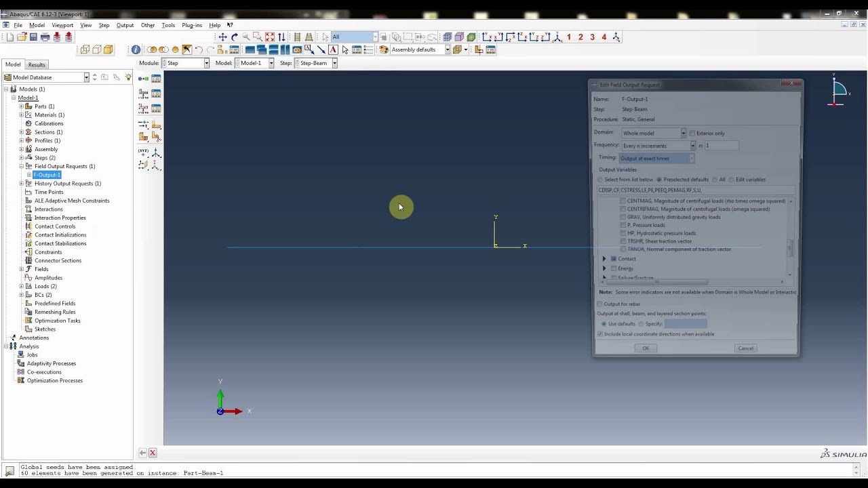868x488 pixels.
Task: Open the Viewport menu
Action: coord(62,25)
